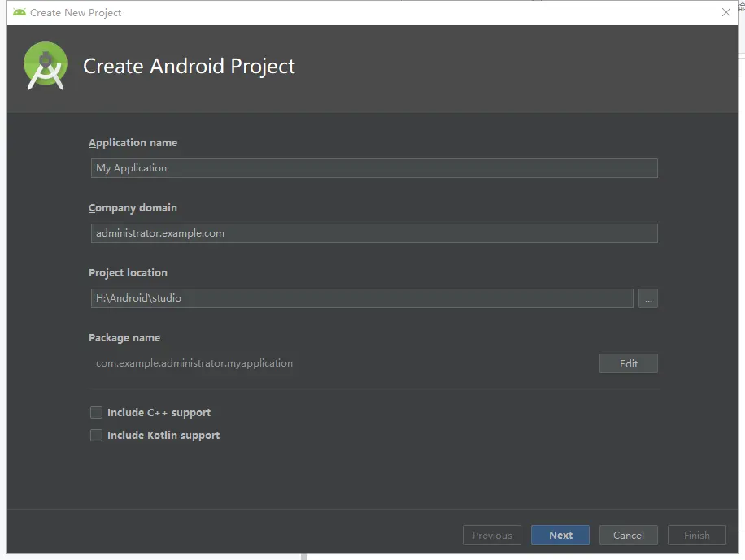Click the Company domain input field

pos(374,233)
